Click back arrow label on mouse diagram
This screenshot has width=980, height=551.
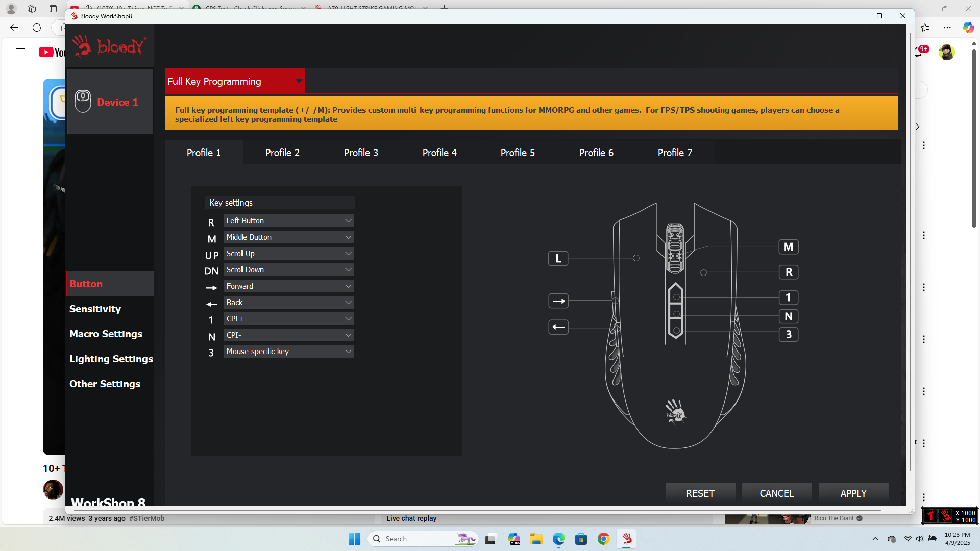558,327
